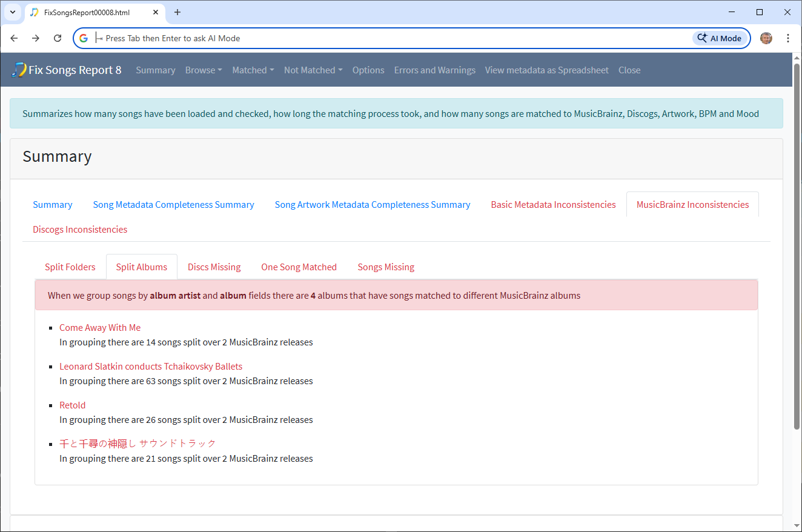Open View metadata as Spreadsheet

(x=546, y=70)
